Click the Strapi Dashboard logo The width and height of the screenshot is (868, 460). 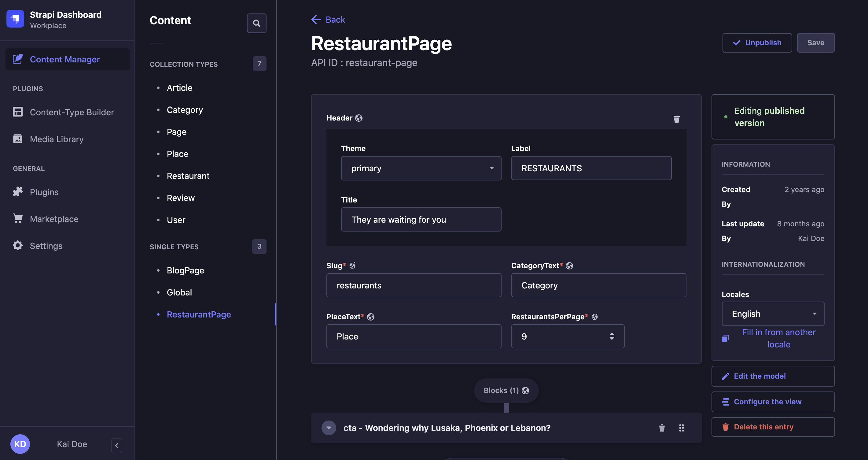[x=15, y=19]
